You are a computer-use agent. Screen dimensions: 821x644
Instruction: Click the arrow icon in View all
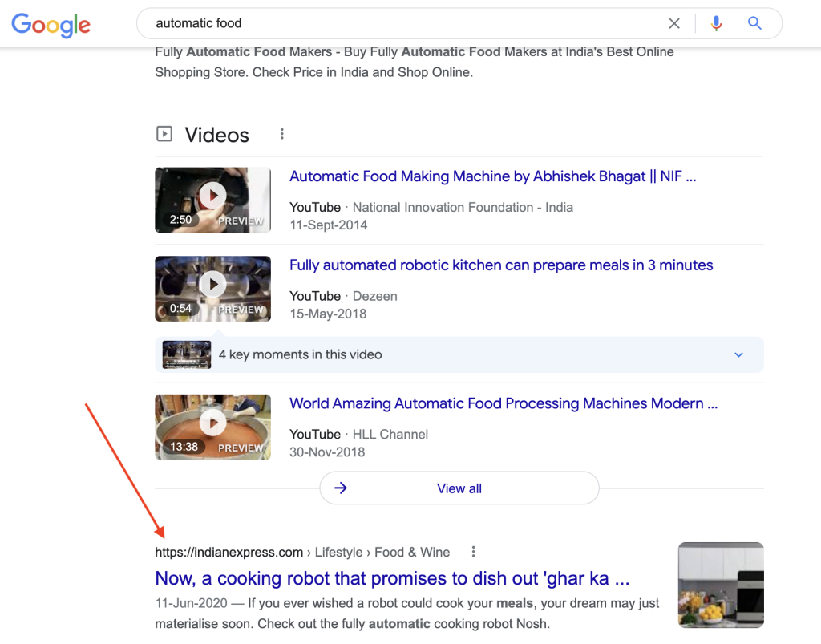click(341, 488)
